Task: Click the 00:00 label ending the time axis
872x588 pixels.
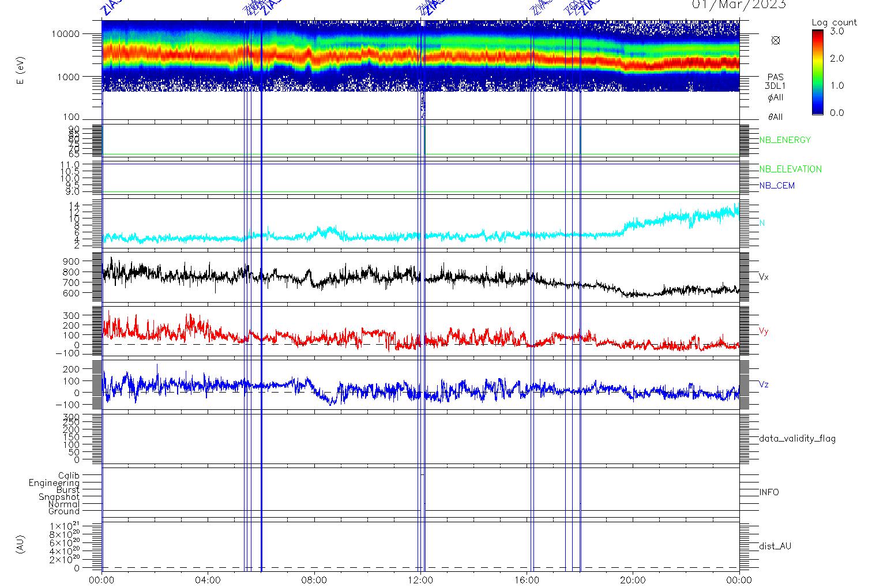Action: click(x=739, y=580)
